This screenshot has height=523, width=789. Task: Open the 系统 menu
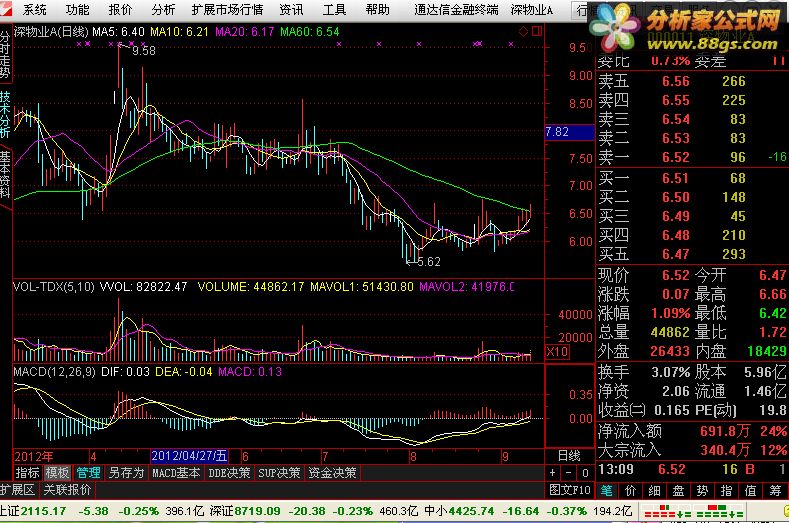[x=34, y=10]
